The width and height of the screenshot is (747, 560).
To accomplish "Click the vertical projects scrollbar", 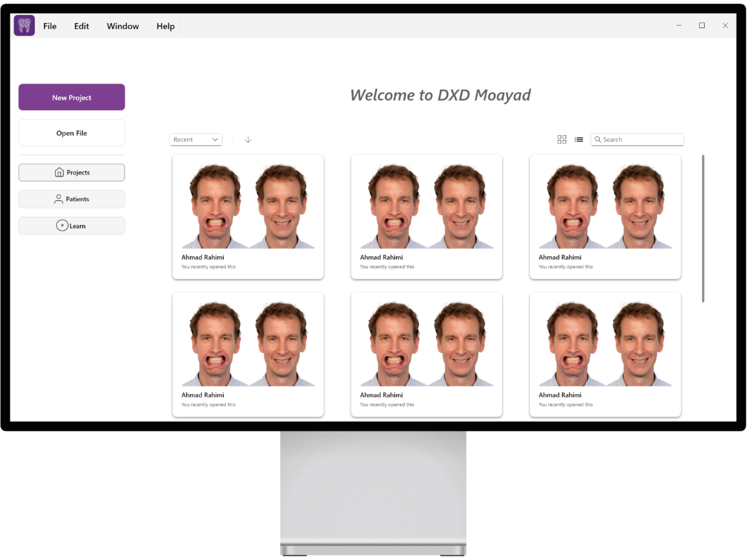I will [703, 228].
